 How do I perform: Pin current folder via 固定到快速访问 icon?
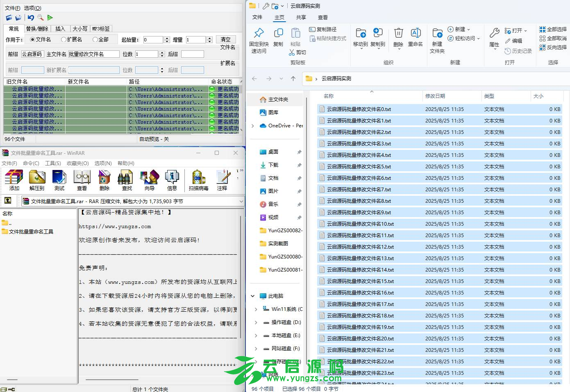[x=259, y=39]
